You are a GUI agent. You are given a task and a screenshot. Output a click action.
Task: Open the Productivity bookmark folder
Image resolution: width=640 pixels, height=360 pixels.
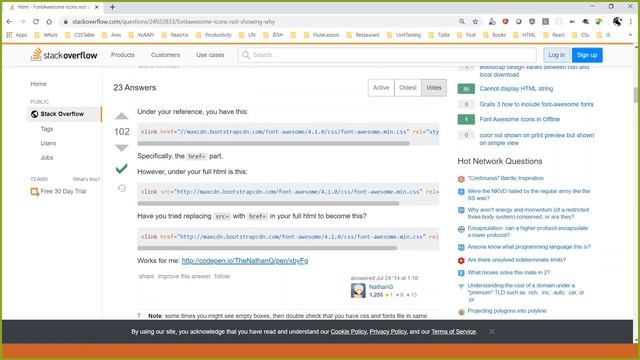tap(214, 35)
